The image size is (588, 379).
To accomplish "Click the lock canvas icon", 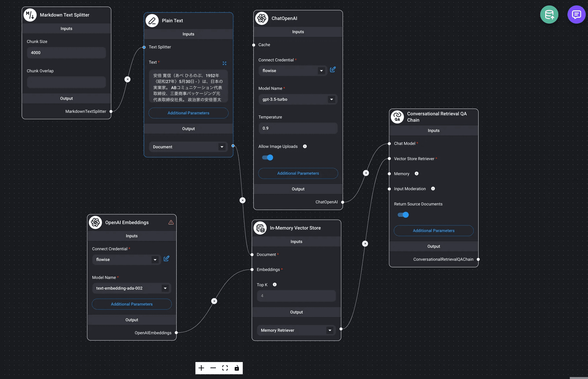I will tap(237, 368).
